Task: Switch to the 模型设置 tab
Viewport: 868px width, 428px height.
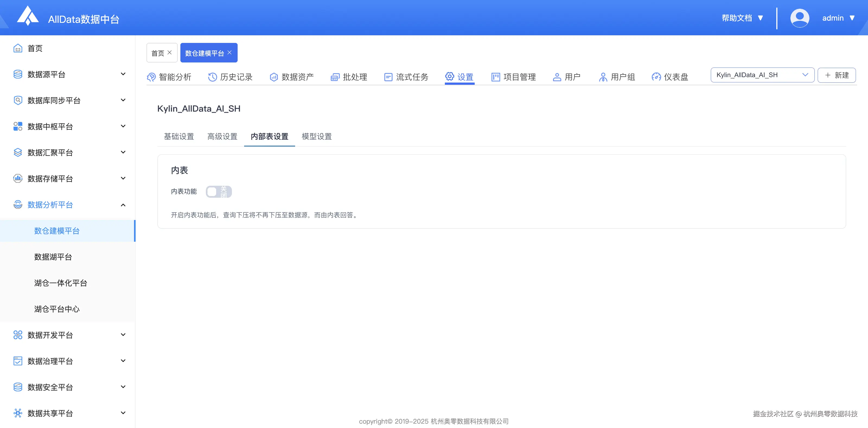Action: click(316, 137)
